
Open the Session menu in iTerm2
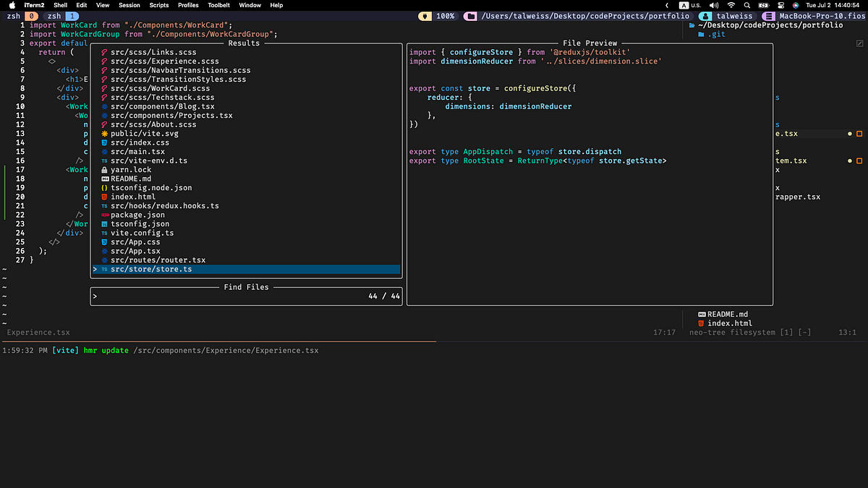click(x=129, y=5)
